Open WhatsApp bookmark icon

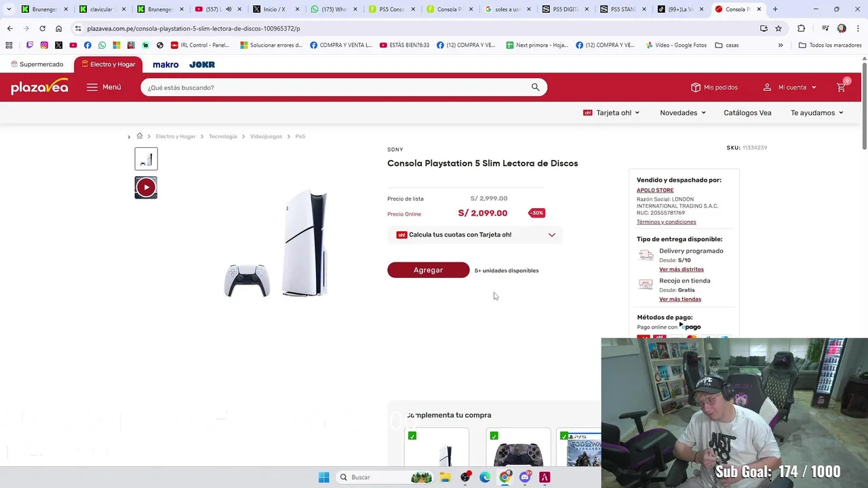(x=102, y=45)
